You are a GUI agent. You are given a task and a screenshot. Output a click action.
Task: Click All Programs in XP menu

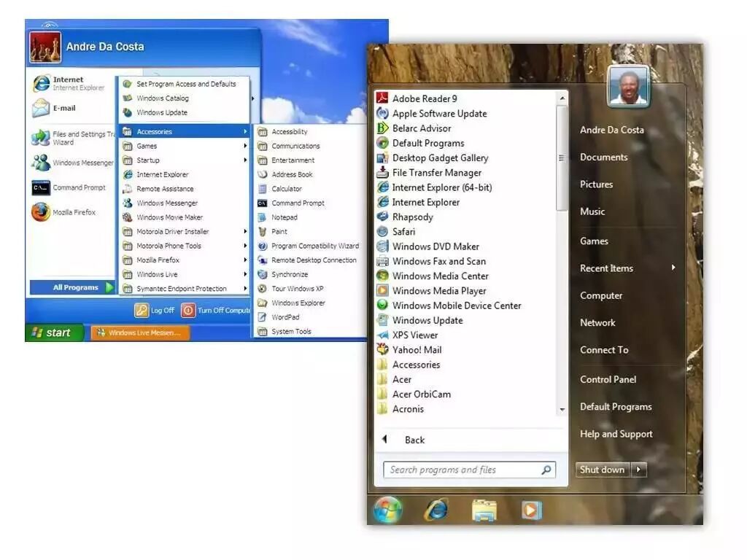pyautogui.click(x=72, y=287)
